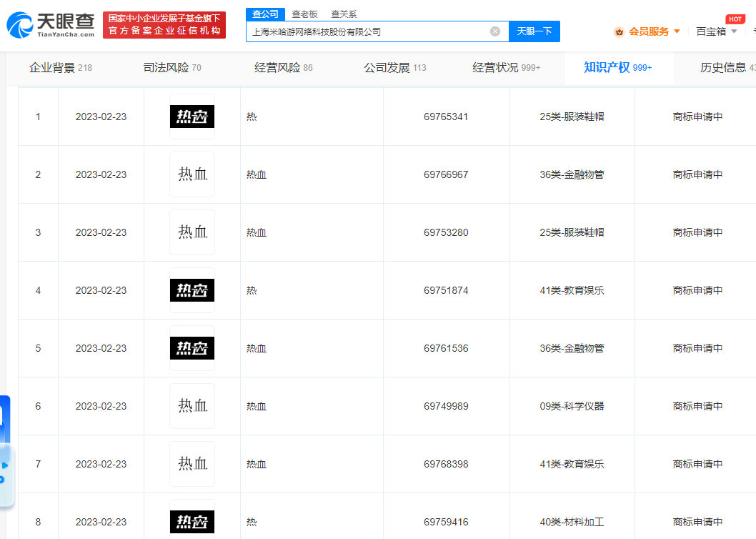Select the 查关系 search tab

[x=344, y=14]
